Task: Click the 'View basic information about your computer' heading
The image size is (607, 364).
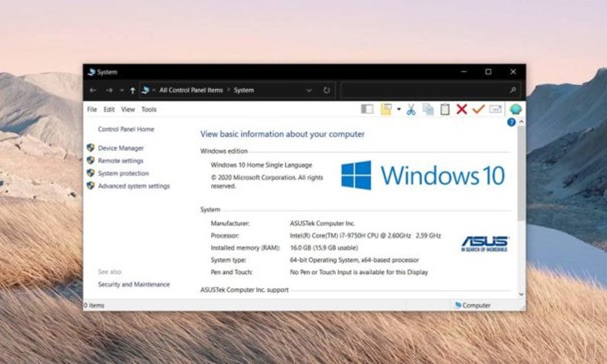Action: 283,134
